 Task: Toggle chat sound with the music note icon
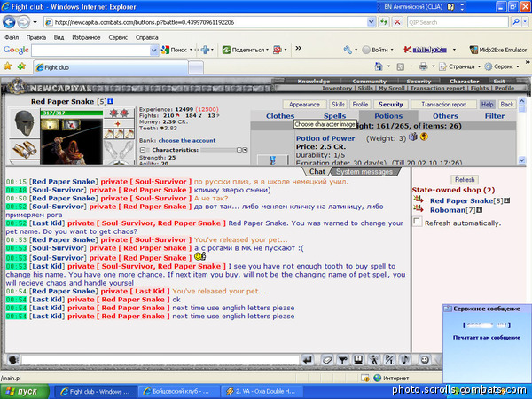(405, 360)
